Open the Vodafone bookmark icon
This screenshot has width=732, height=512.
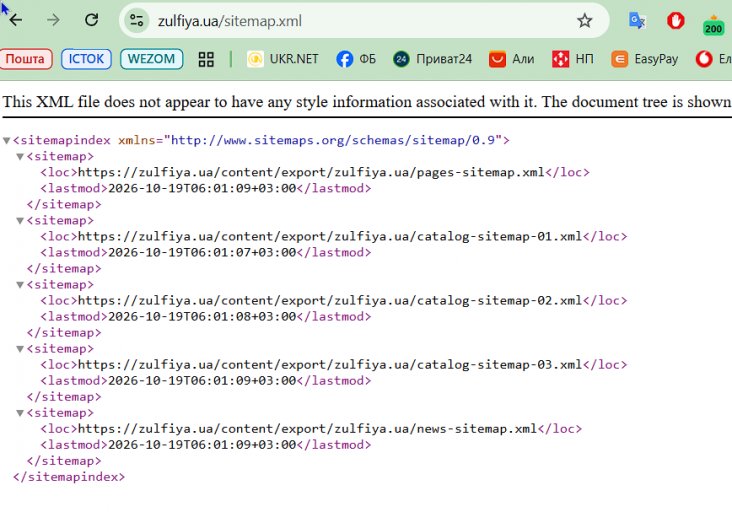704,59
